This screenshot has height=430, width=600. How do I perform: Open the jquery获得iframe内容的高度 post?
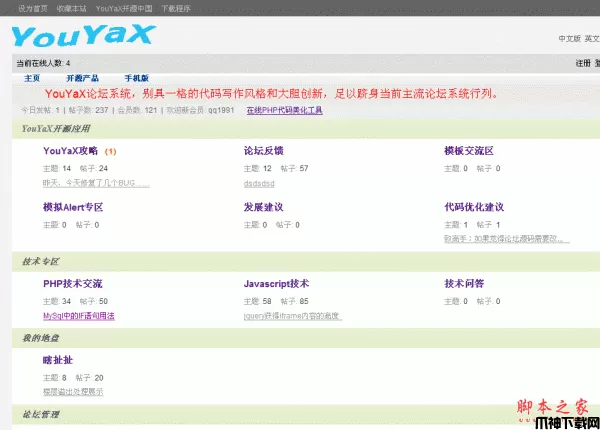click(x=293, y=316)
